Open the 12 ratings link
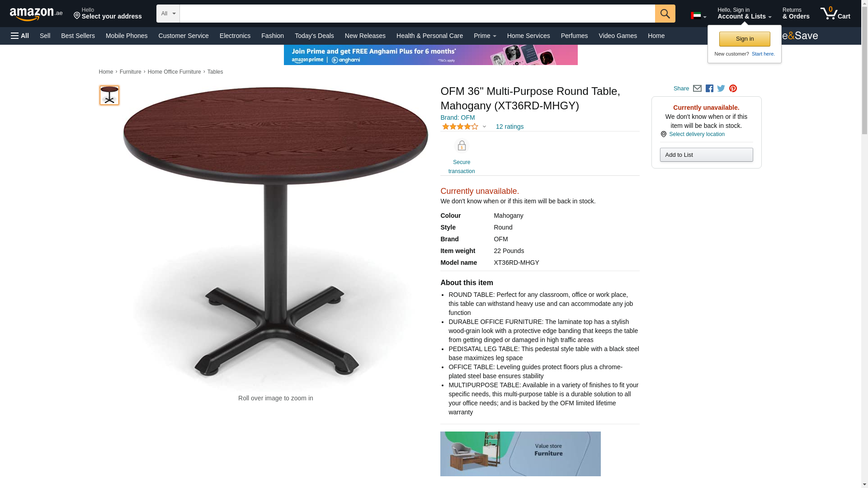 [x=509, y=127]
